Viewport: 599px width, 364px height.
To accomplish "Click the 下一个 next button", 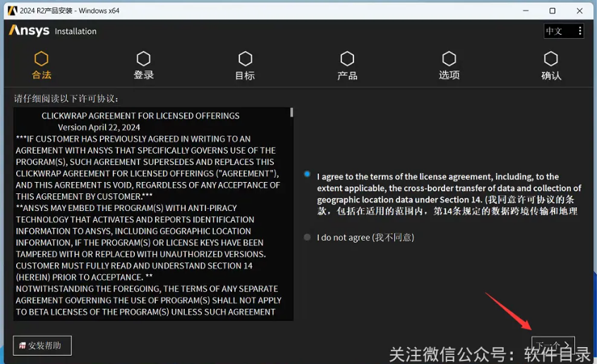I will tap(552, 346).
